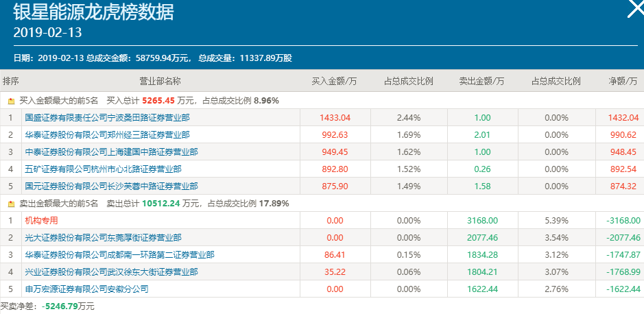Open 兴业证券股份有限公司武汉徐东大街证券营业部 link
644x314 pixels.
point(111,272)
